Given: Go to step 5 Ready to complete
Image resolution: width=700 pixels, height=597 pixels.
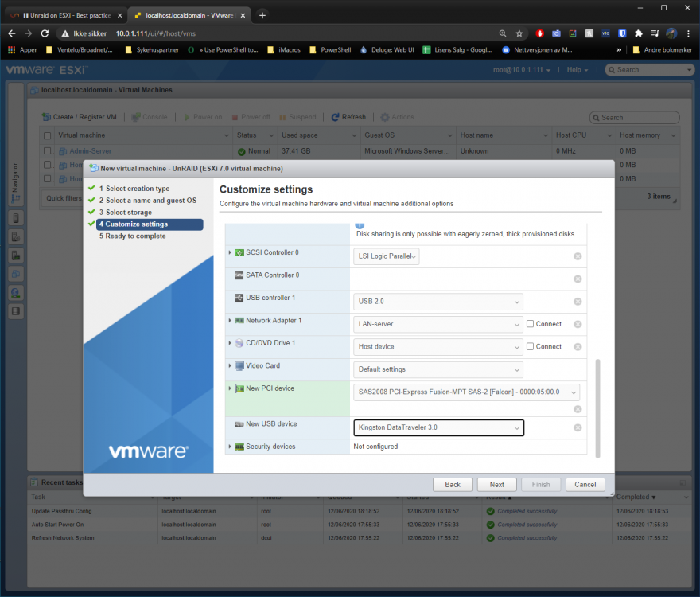Looking at the screenshot, I should 132,236.
